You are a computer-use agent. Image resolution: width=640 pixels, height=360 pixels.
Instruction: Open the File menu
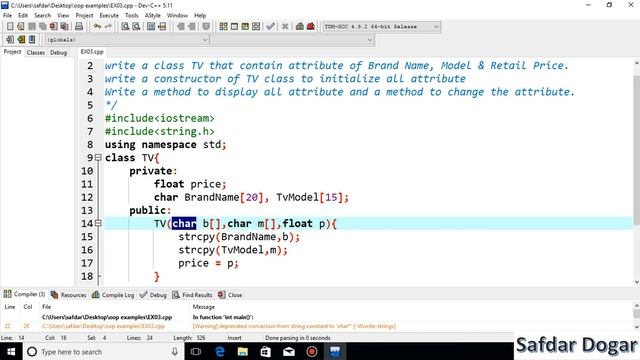click(7, 15)
